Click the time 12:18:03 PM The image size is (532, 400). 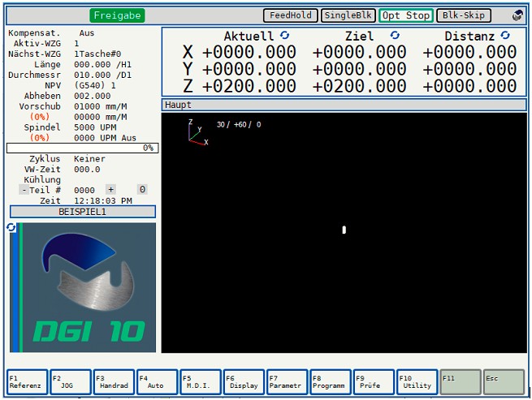click(x=103, y=200)
